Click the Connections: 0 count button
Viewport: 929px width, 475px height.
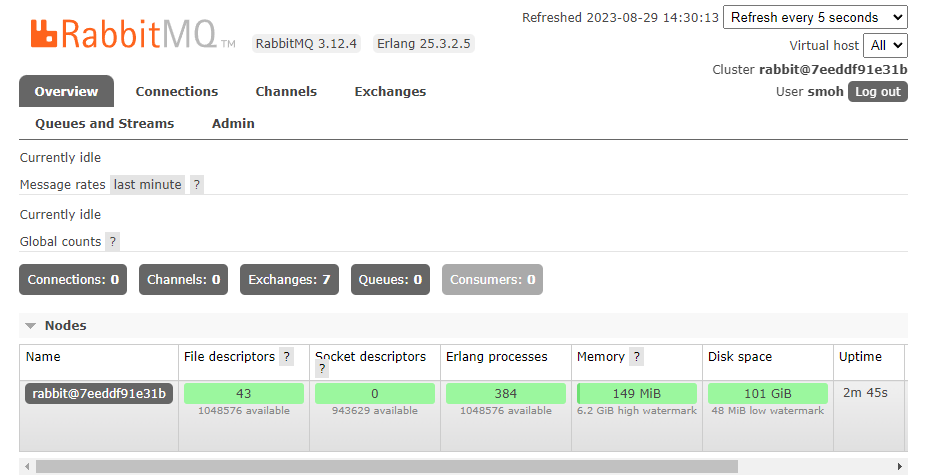[x=73, y=280]
